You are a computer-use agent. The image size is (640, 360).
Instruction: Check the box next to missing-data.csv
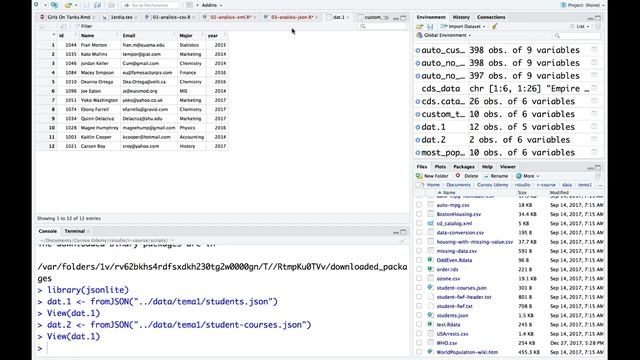[x=419, y=251]
